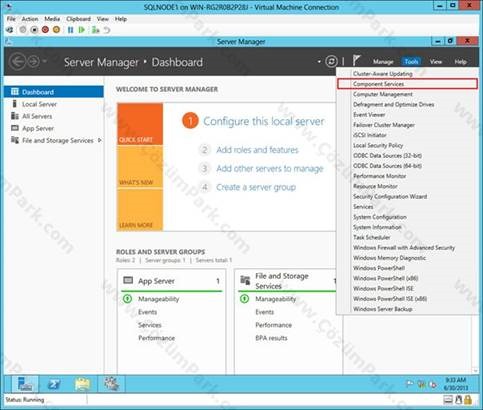This screenshot has width=483, height=410.
Task: Go forward with the Server Manager forward arrow
Action: tap(33, 62)
